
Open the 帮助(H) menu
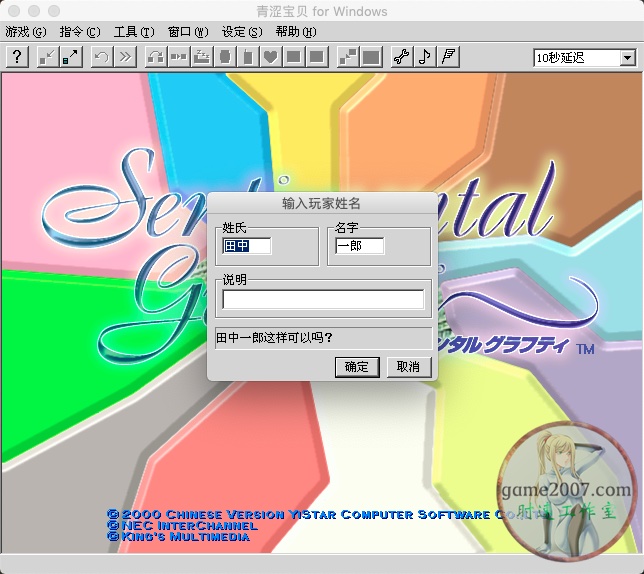(x=296, y=32)
